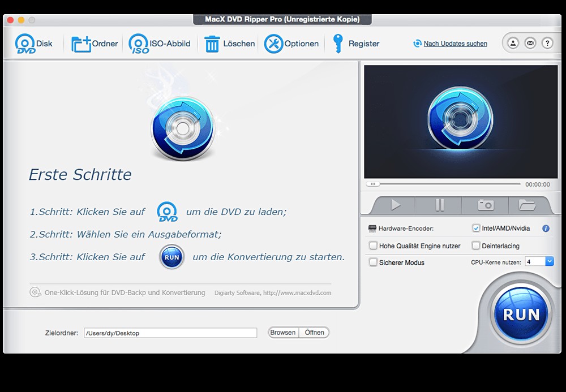The image size is (566, 392).
Task: Click the Hardware-Encoder info icon
Action: (546, 229)
